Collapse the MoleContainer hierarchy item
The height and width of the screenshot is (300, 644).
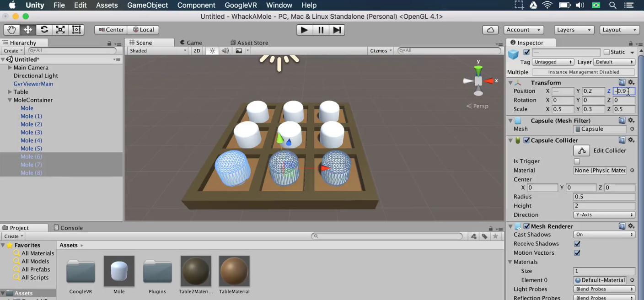point(9,100)
